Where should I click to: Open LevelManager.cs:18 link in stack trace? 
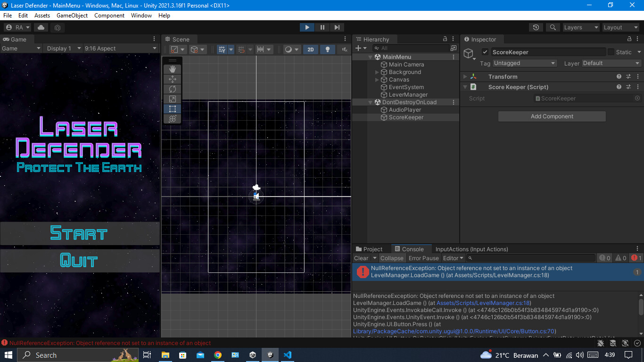483,303
